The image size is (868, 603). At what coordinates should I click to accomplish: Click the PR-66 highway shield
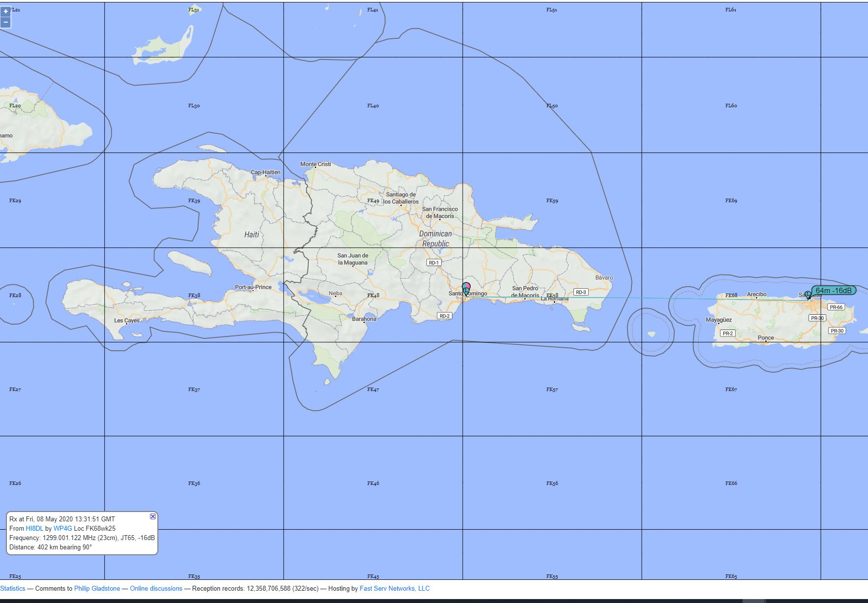coord(836,307)
